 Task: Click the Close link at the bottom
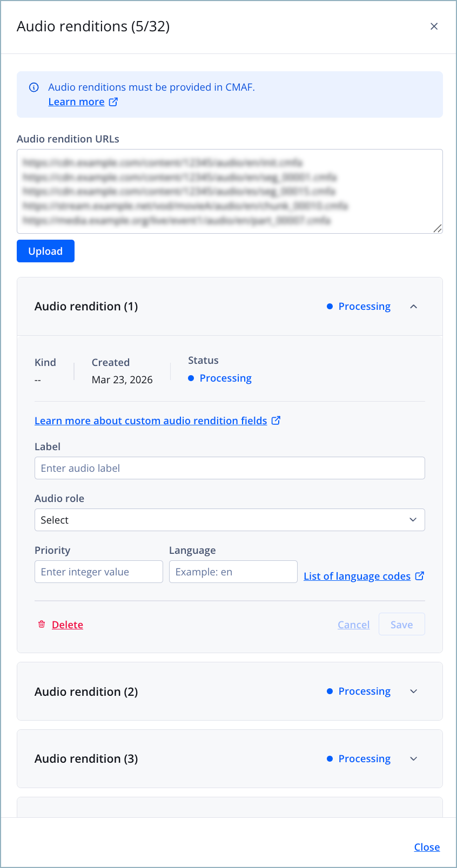coord(427,847)
